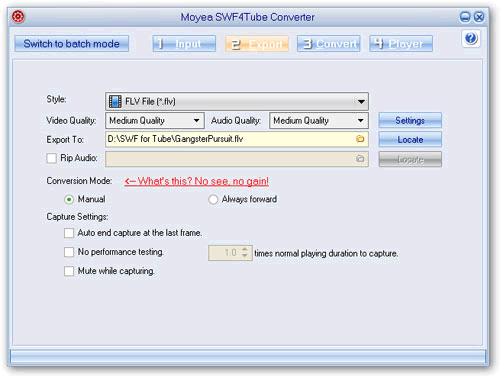
Task: Click the Capture Settings label
Action: click(x=77, y=217)
